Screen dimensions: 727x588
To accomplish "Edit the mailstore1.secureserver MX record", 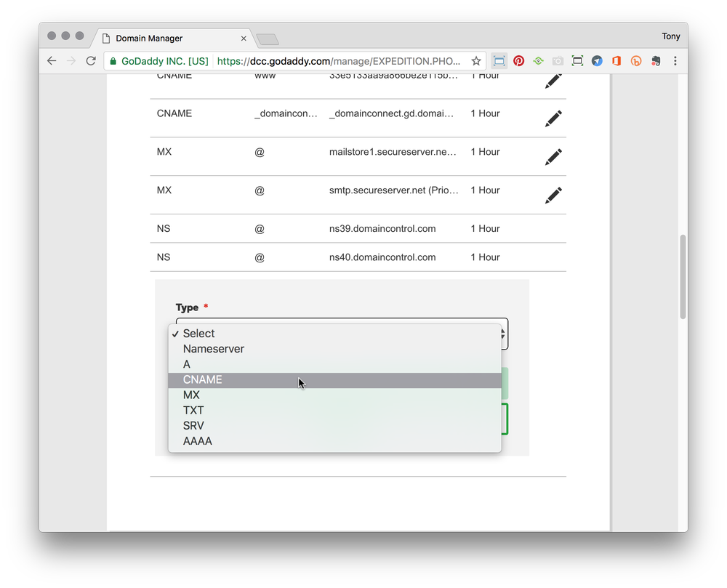I will point(553,156).
